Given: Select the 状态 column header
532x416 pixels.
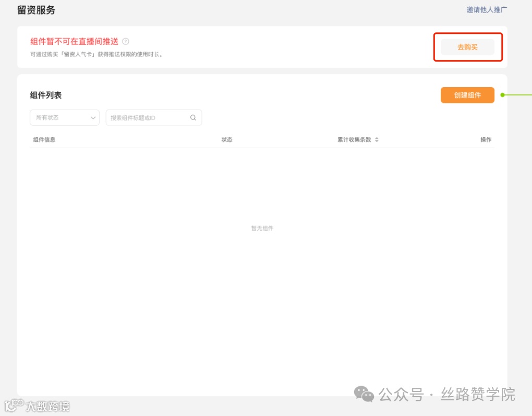Looking at the screenshot, I should click(x=226, y=139).
